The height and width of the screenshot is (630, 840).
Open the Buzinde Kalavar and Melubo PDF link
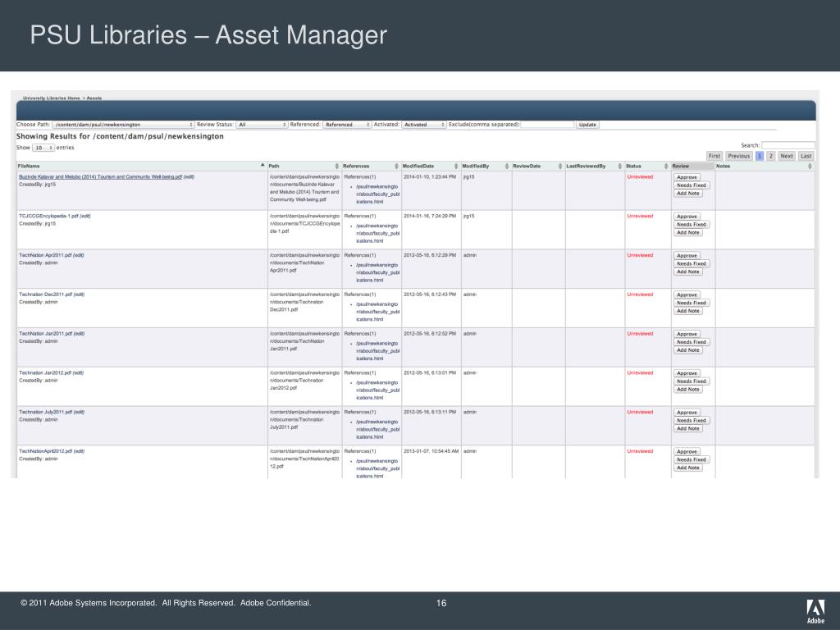101,177
